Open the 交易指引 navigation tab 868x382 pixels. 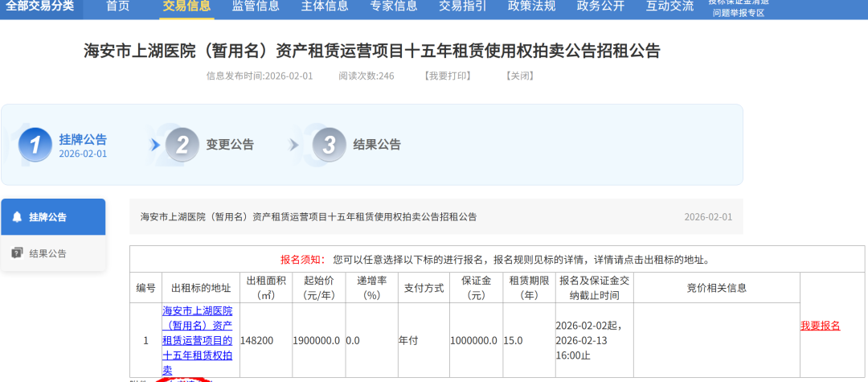(x=463, y=6)
